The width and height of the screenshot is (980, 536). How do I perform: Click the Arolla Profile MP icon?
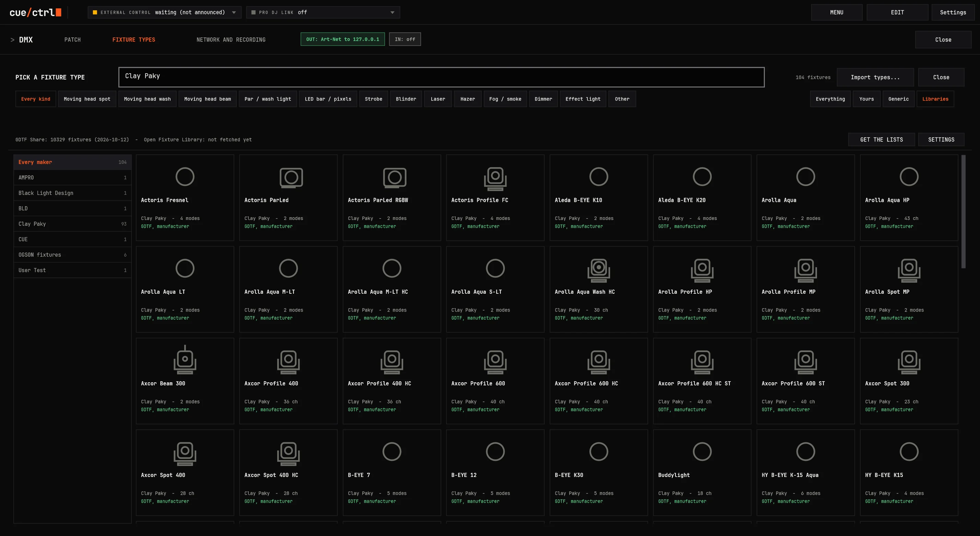pyautogui.click(x=805, y=270)
